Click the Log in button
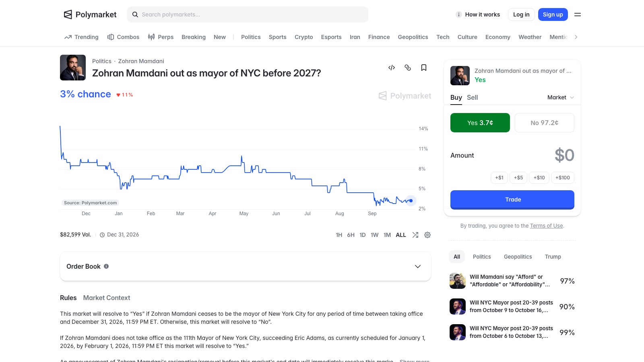 (521, 14)
